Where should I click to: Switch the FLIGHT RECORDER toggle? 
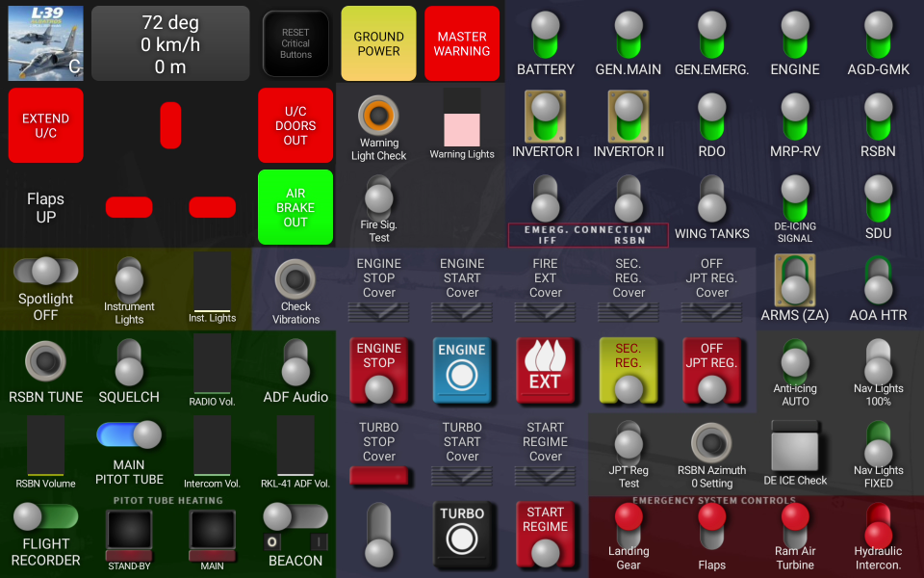coord(45,517)
